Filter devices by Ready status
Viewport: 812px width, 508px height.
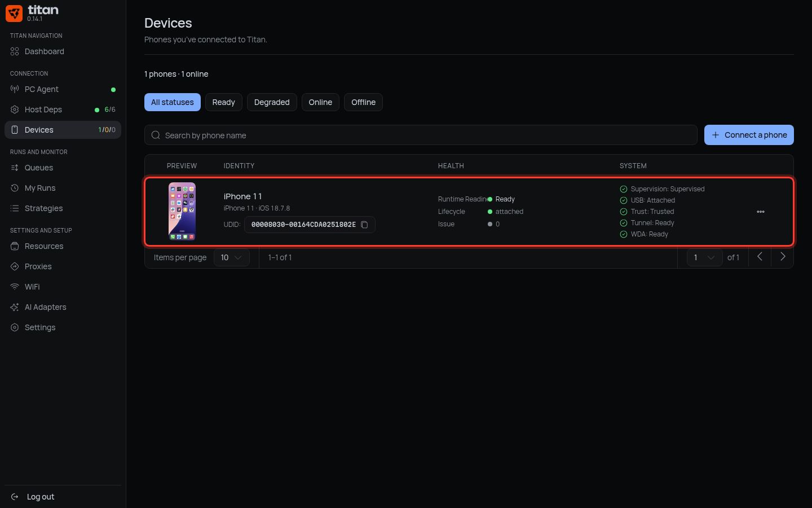point(224,102)
